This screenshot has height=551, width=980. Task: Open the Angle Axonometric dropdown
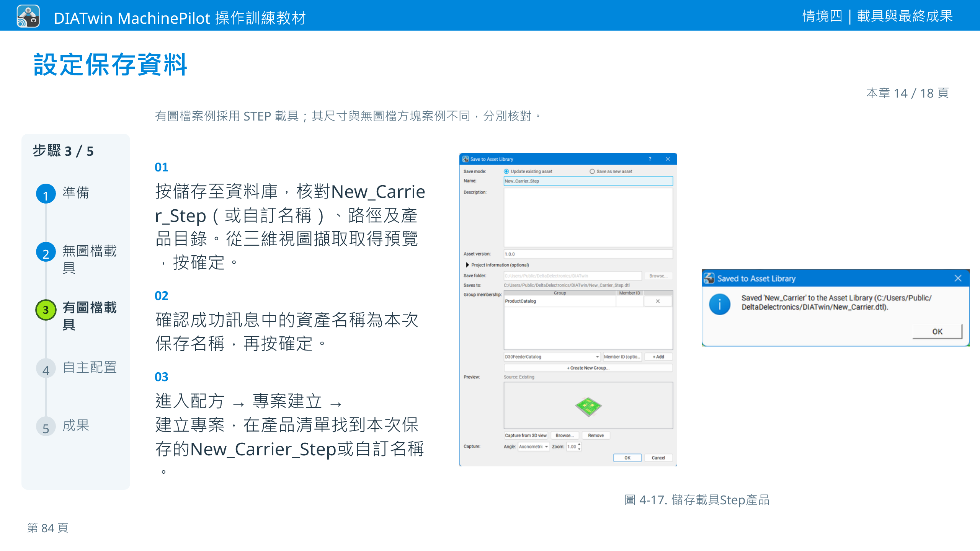[534, 447]
